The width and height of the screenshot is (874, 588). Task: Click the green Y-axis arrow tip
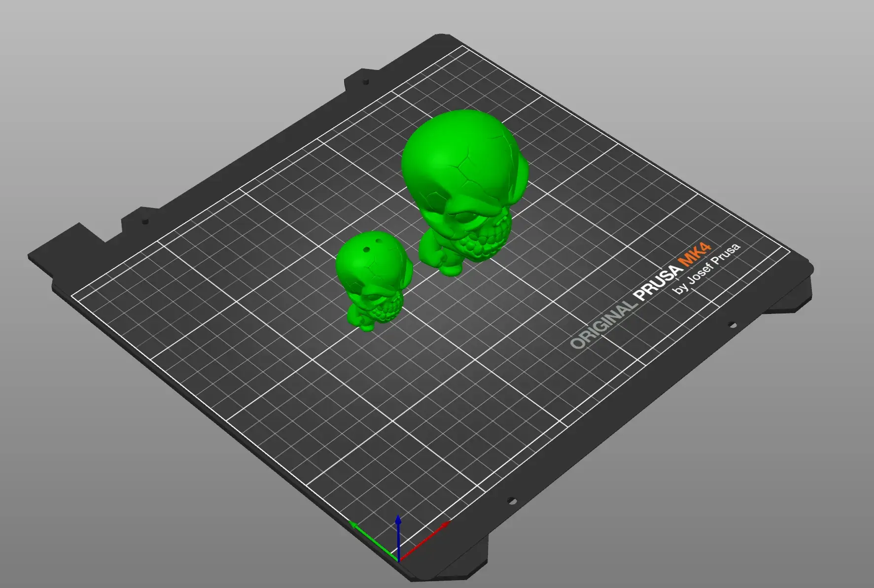tap(353, 524)
